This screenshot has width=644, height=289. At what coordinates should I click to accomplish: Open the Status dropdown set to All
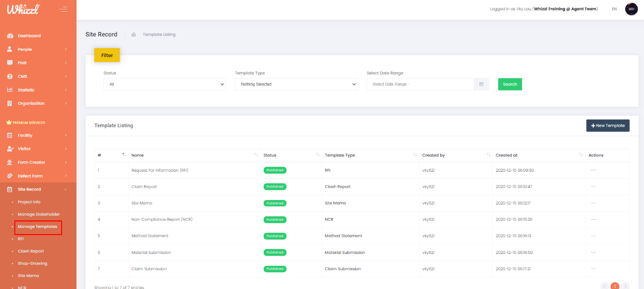(164, 84)
